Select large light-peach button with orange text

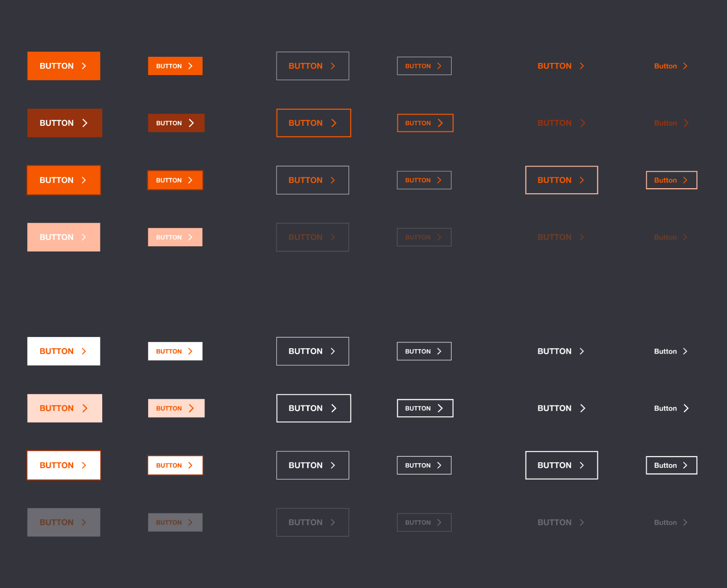tap(65, 408)
